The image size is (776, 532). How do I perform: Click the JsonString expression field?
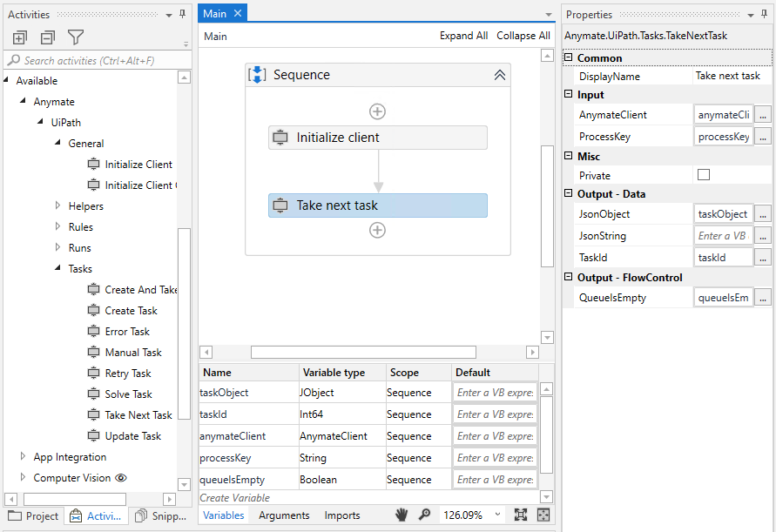[723, 236]
